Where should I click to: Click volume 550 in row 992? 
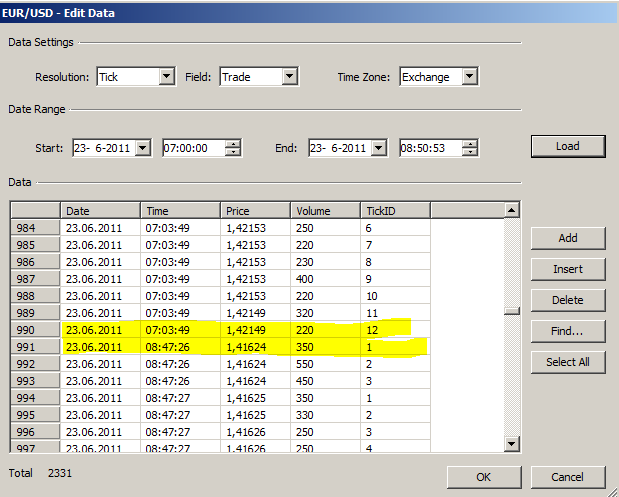coord(325,364)
